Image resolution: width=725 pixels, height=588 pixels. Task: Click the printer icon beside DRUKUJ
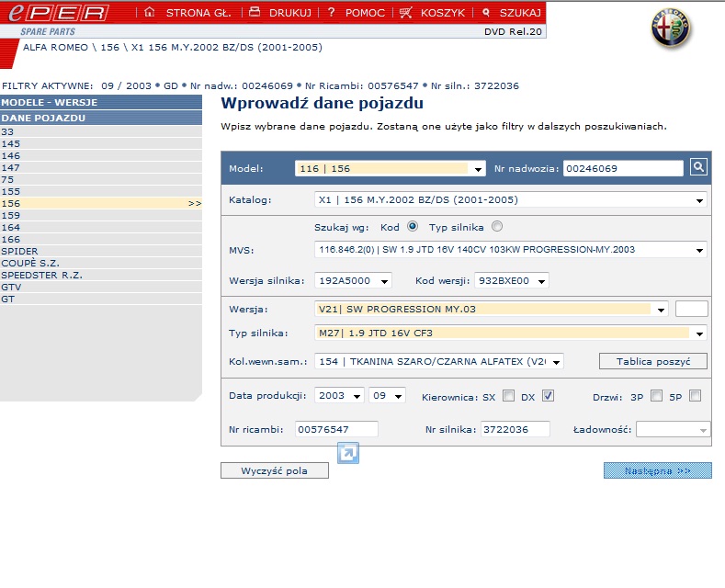click(255, 12)
